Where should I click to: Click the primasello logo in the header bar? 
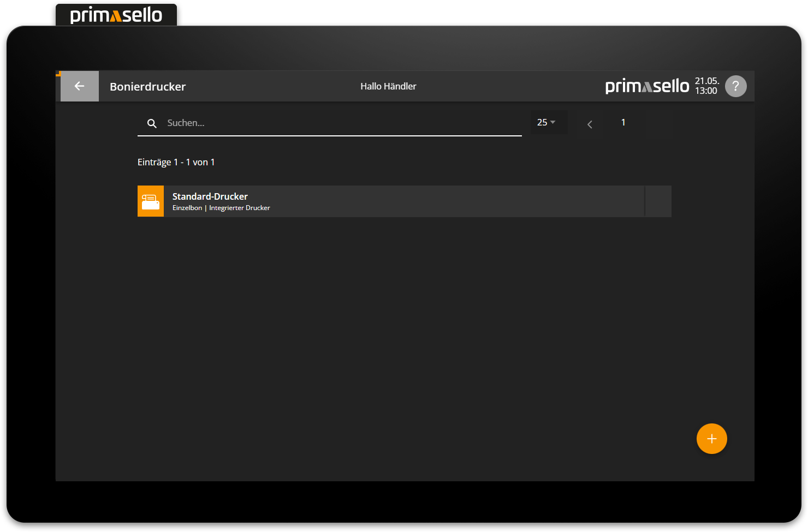click(647, 86)
